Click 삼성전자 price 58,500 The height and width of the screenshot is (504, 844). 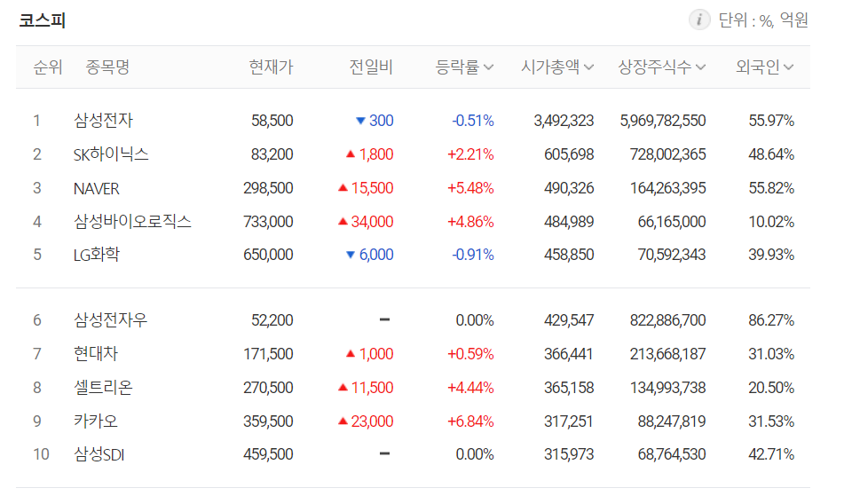[x=272, y=121]
